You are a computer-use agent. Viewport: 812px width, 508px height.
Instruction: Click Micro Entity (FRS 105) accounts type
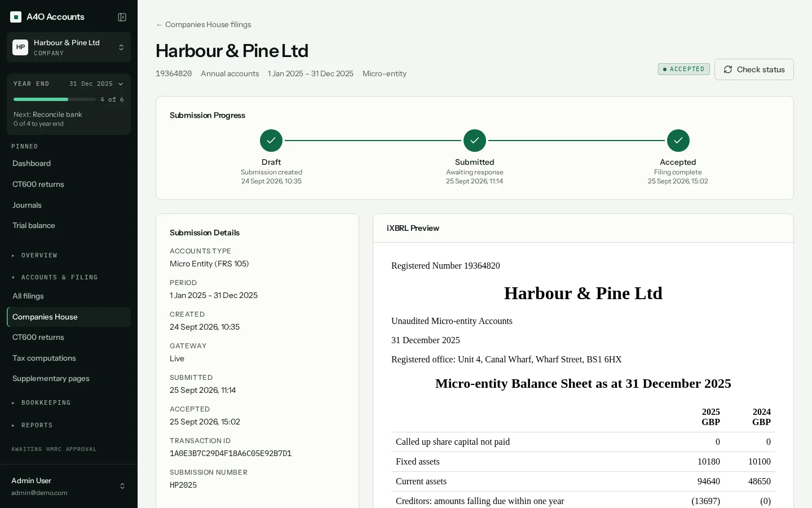[x=209, y=264]
